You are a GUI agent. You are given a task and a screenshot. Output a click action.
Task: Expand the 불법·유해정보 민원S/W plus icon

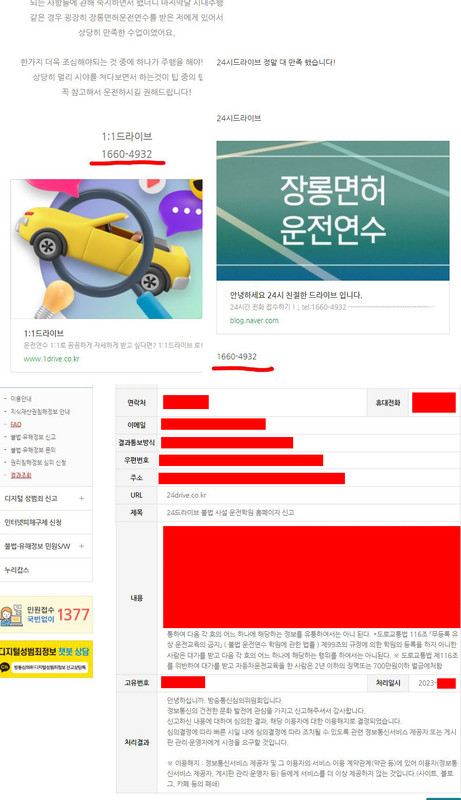81,546
